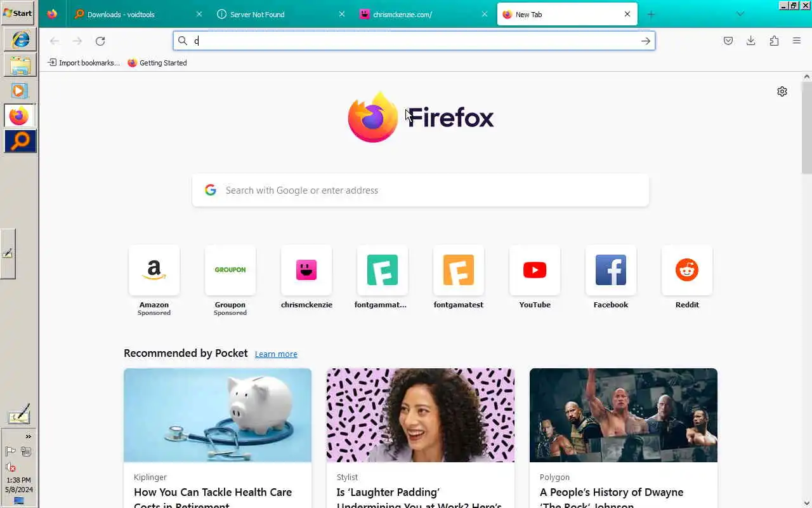The image size is (812, 508).
Task: Reload the current page
Action: (x=100, y=41)
